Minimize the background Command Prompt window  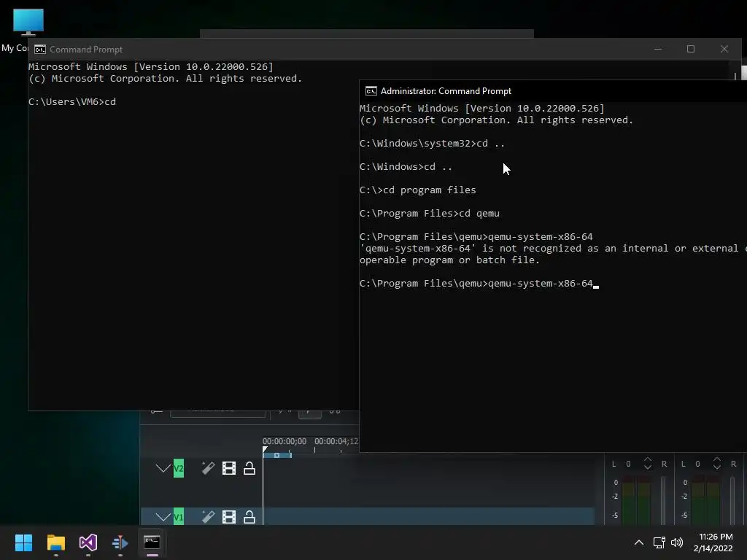pyautogui.click(x=658, y=49)
